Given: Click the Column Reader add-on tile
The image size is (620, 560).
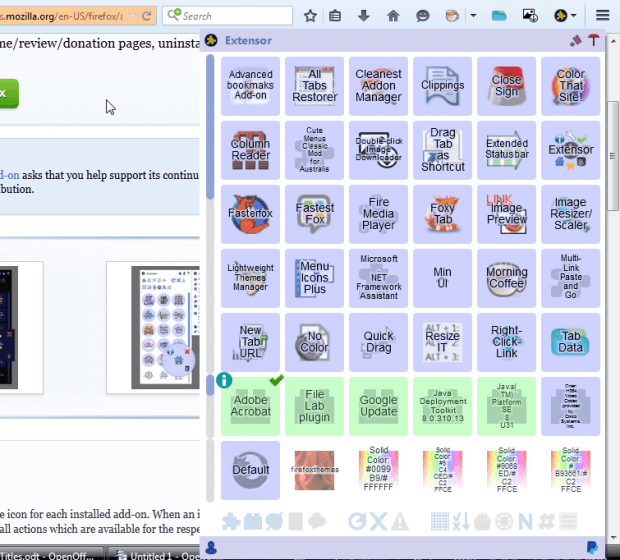Looking at the screenshot, I should point(250,150).
